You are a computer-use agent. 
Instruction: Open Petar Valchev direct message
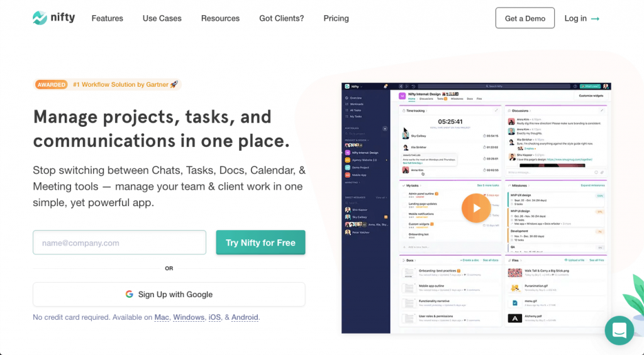[357, 232]
